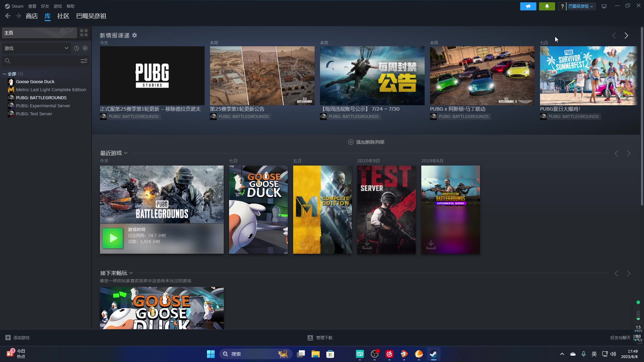Sort library by recent activity clock icon

pyautogui.click(x=76, y=48)
